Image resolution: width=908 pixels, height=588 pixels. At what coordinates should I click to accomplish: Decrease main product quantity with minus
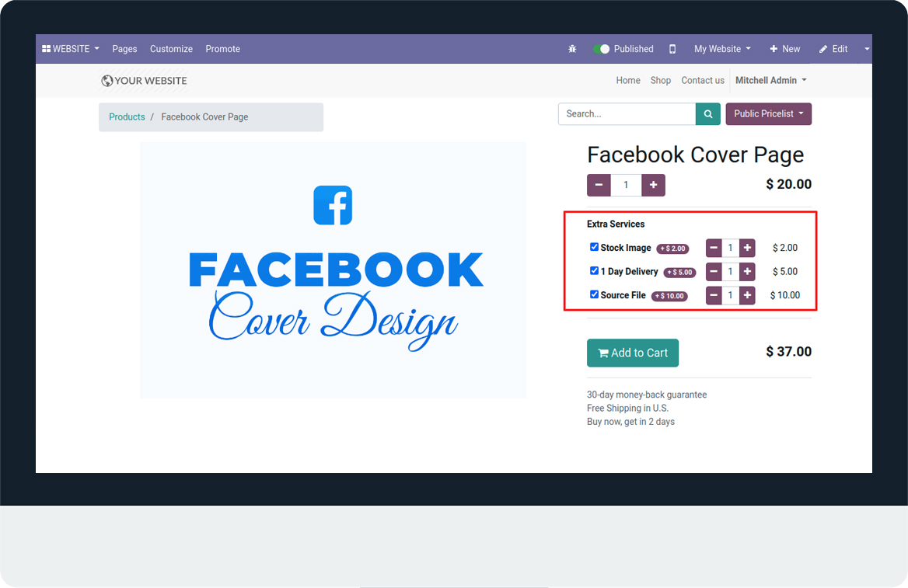point(599,185)
